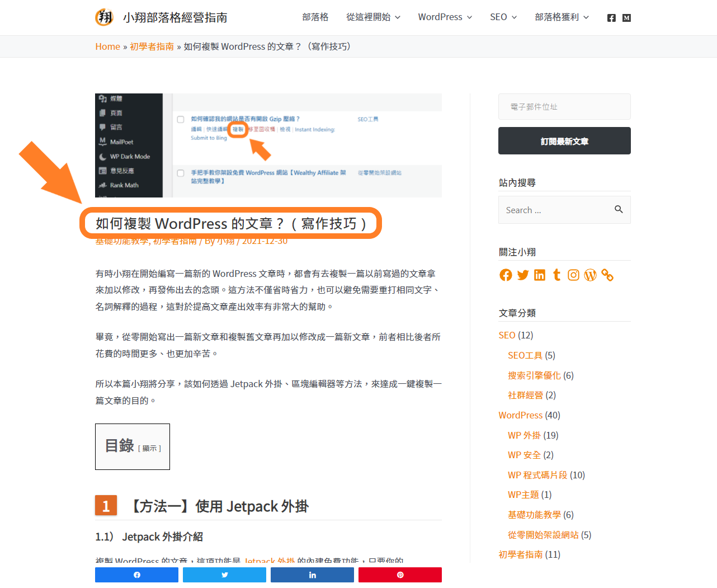717x588 pixels.
Task: Open the article featured image
Action: point(268,145)
